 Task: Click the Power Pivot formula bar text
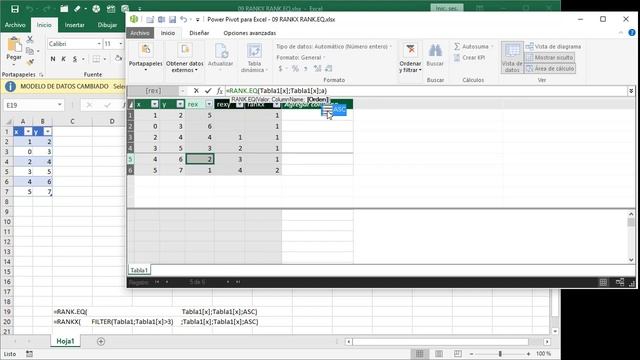click(x=277, y=91)
